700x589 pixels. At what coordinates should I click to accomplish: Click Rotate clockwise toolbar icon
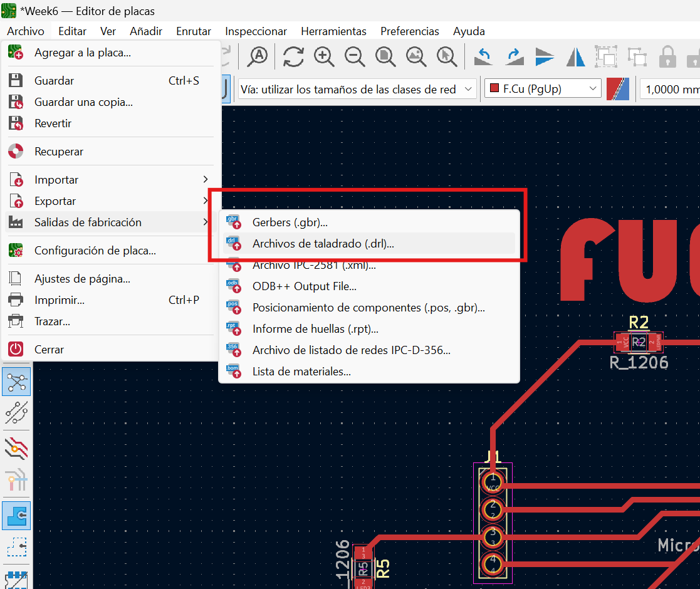(x=515, y=57)
